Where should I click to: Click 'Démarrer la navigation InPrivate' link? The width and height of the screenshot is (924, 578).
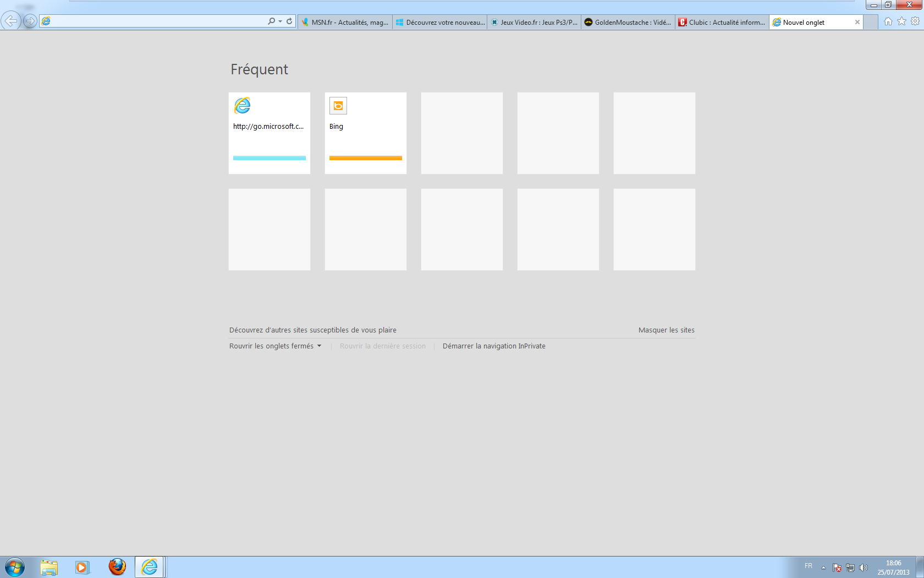tap(494, 346)
